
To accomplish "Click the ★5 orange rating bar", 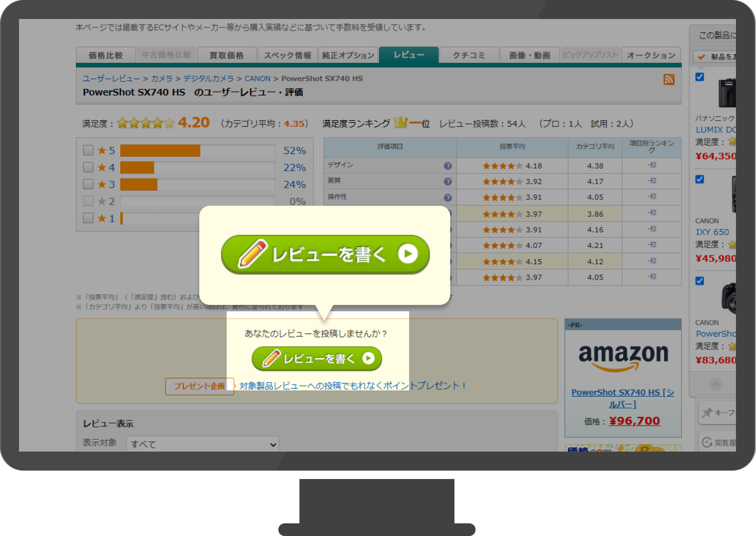I will (x=160, y=150).
